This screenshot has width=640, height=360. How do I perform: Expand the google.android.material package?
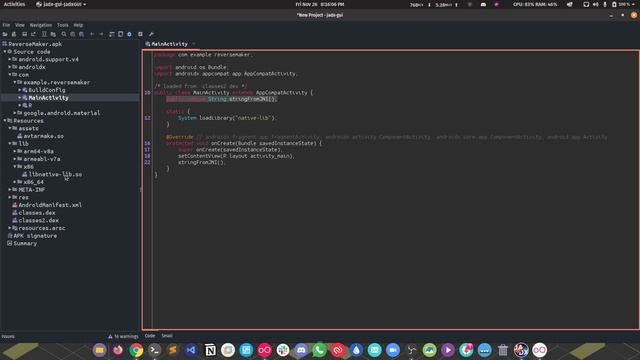pos(15,113)
